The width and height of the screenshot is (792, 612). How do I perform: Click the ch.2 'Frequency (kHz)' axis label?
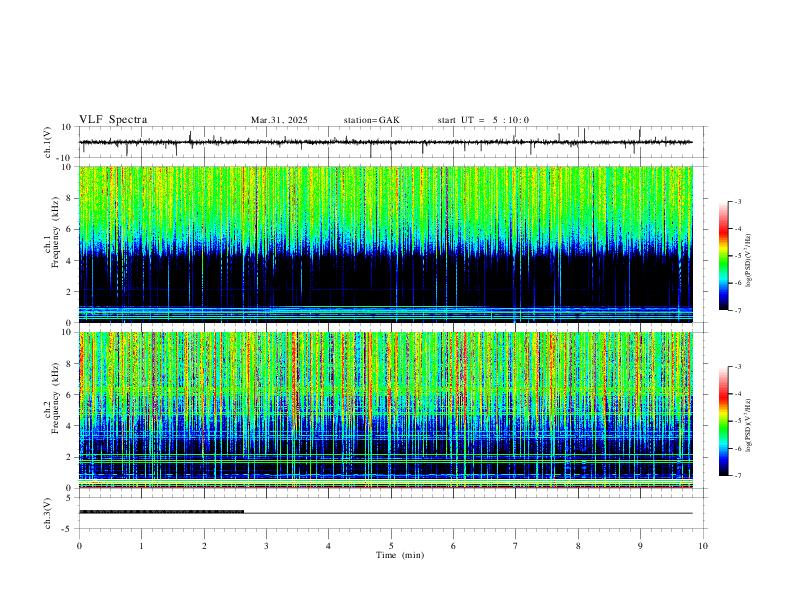point(55,398)
